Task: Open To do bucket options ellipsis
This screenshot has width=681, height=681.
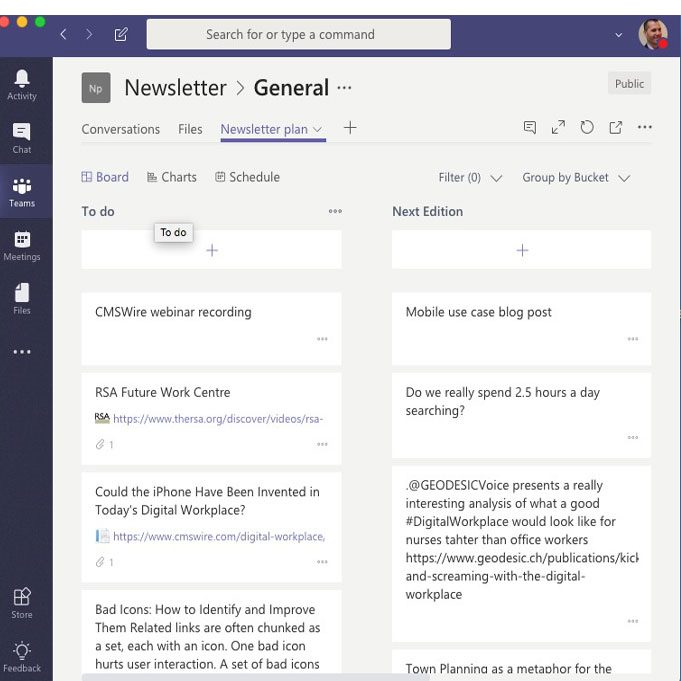Action: pyautogui.click(x=335, y=212)
